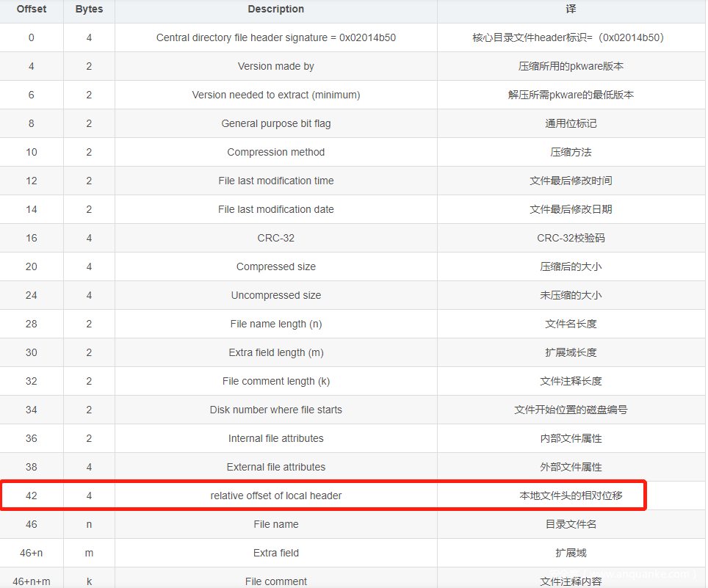This screenshot has height=588, width=708.
Task: Select the 'Uncompressed size' description cell
Action: pos(275,295)
